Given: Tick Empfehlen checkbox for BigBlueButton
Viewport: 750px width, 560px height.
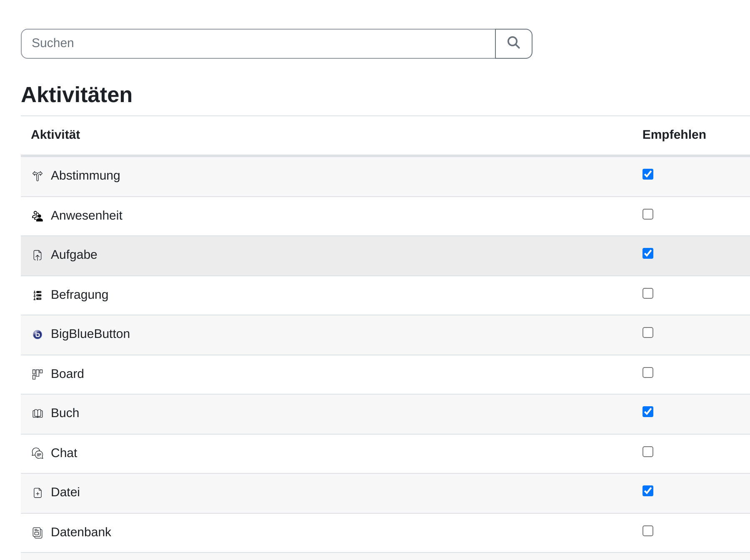Looking at the screenshot, I should (648, 332).
